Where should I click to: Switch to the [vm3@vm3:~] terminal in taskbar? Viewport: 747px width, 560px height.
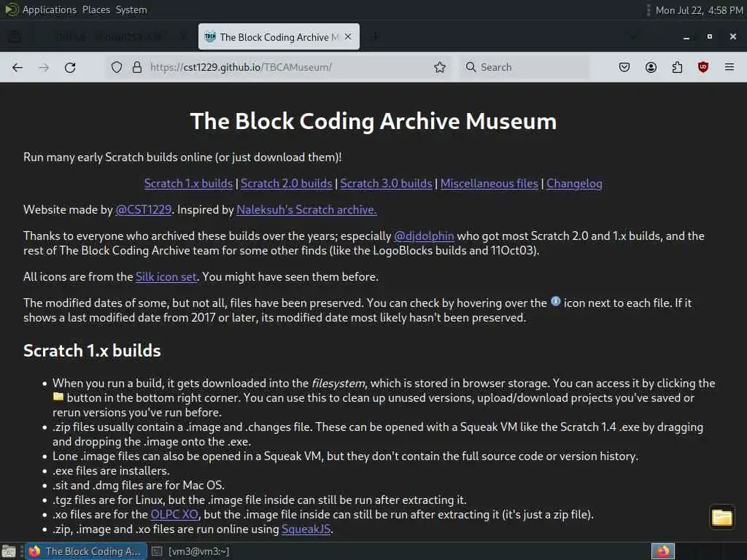[x=190, y=551]
